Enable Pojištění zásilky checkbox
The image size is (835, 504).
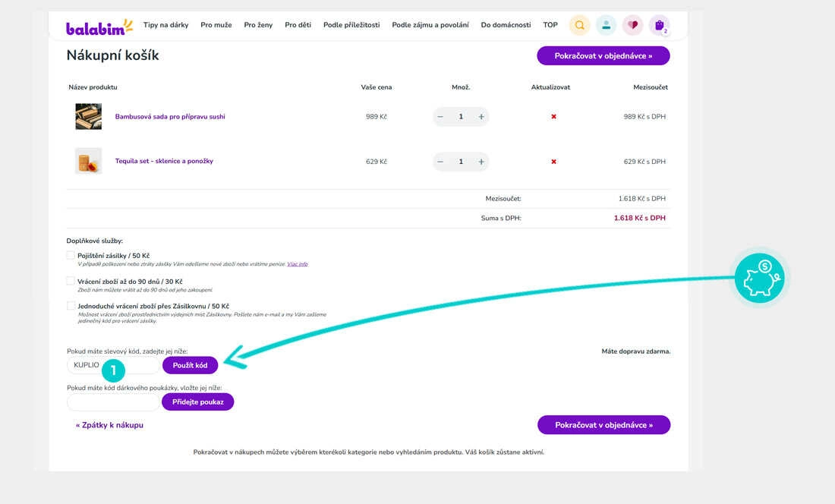coord(71,256)
